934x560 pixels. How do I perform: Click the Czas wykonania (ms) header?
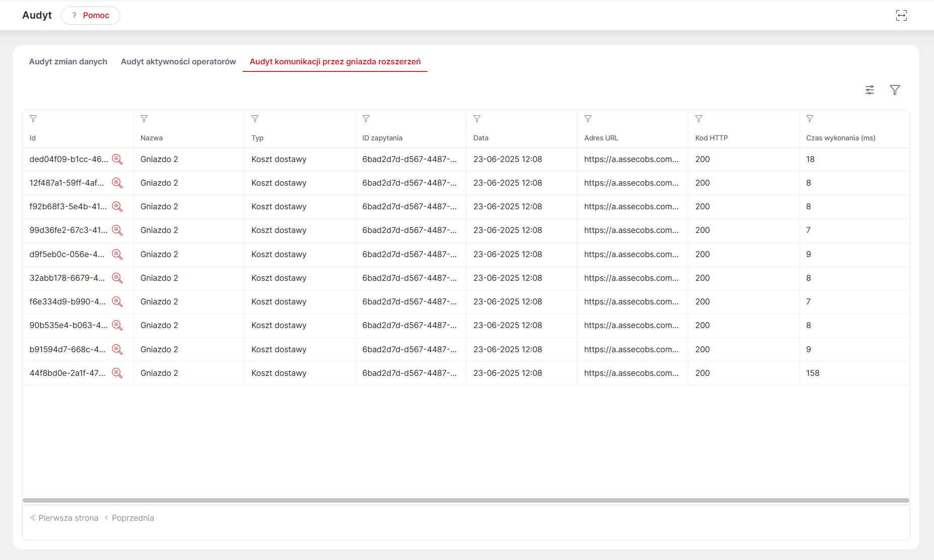click(841, 138)
